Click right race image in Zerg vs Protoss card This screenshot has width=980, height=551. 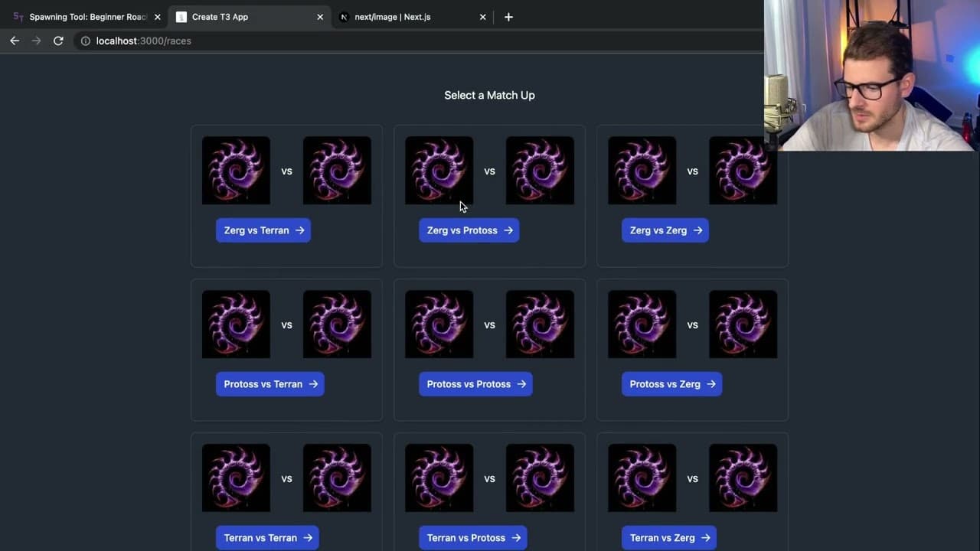tap(540, 171)
